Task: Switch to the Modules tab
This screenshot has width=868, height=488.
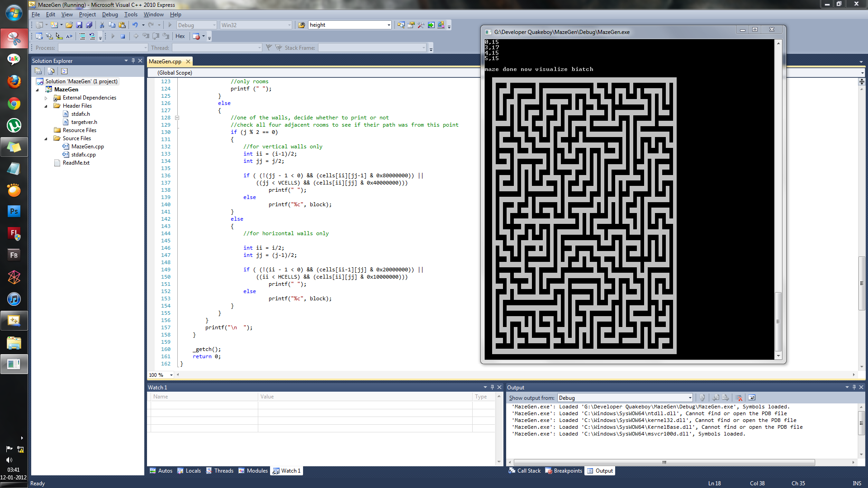Action: coord(253,471)
